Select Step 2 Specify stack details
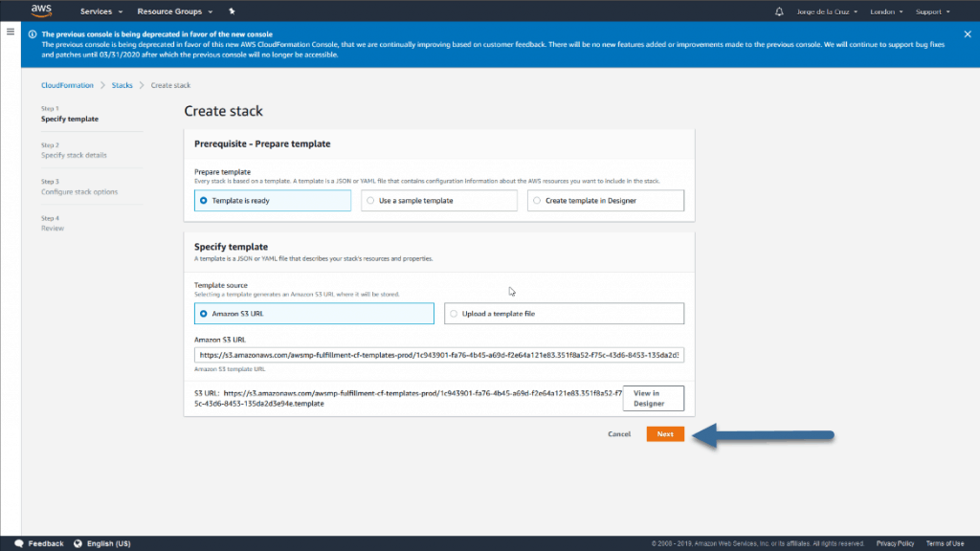This screenshot has width=980, height=551. (74, 150)
